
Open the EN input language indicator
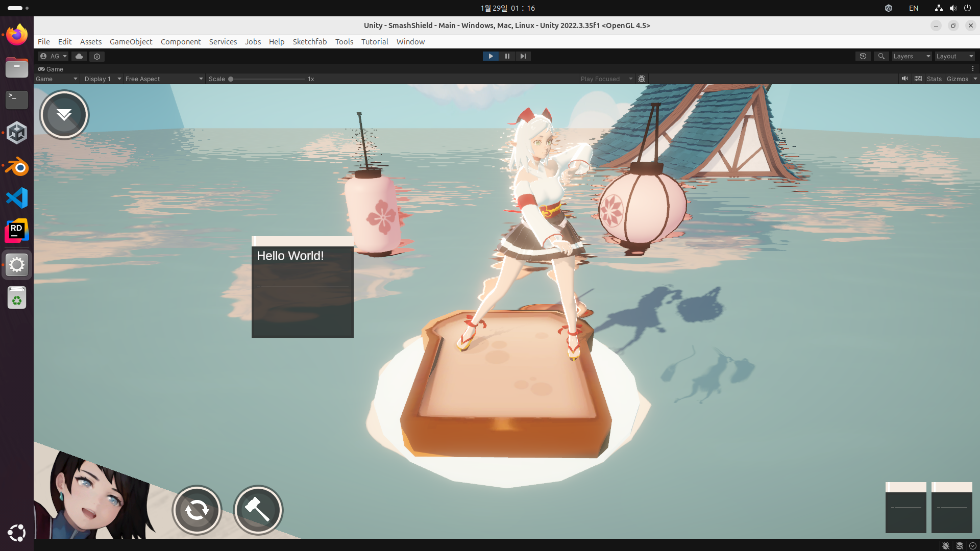914,8
